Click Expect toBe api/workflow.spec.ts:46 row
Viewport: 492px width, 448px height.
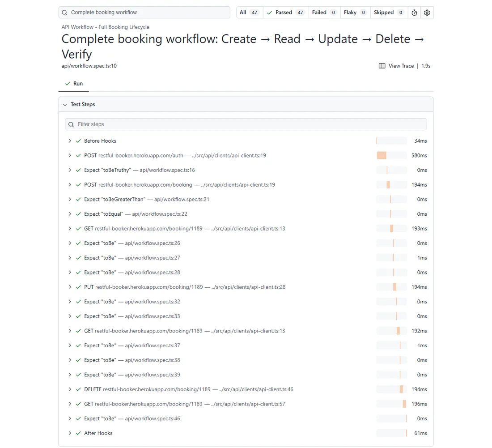(246, 418)
